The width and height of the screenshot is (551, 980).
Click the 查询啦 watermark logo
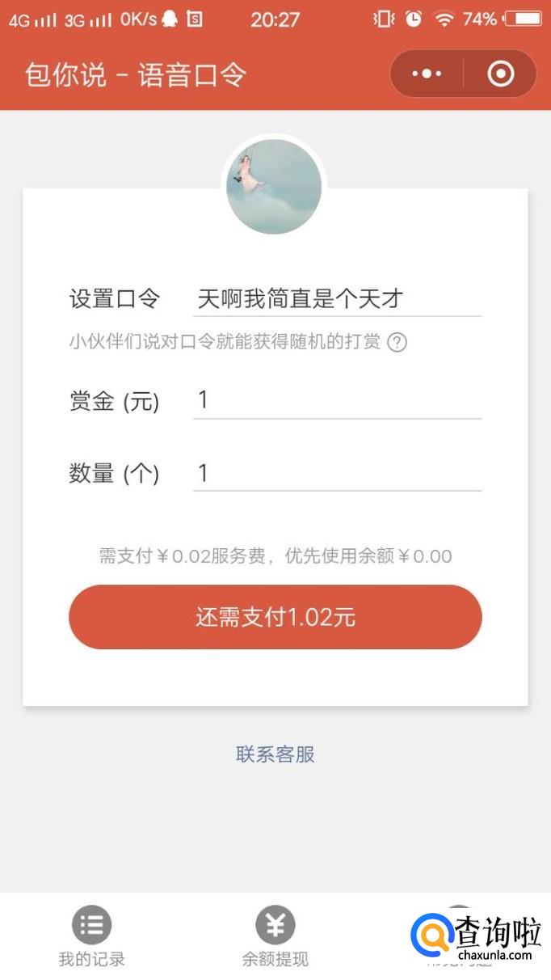[x=477, y=936]
